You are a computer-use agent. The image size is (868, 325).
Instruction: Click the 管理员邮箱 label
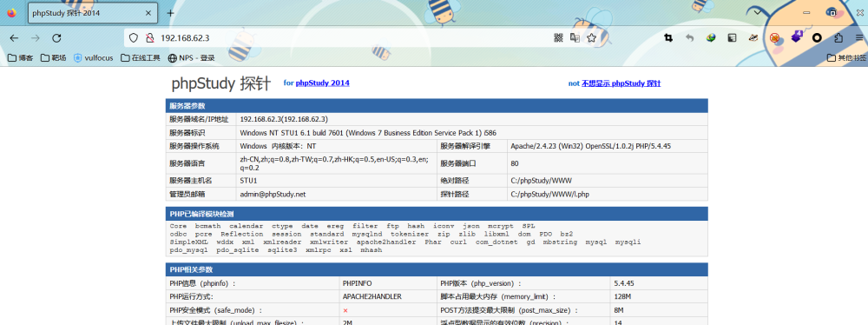point(187,194)
